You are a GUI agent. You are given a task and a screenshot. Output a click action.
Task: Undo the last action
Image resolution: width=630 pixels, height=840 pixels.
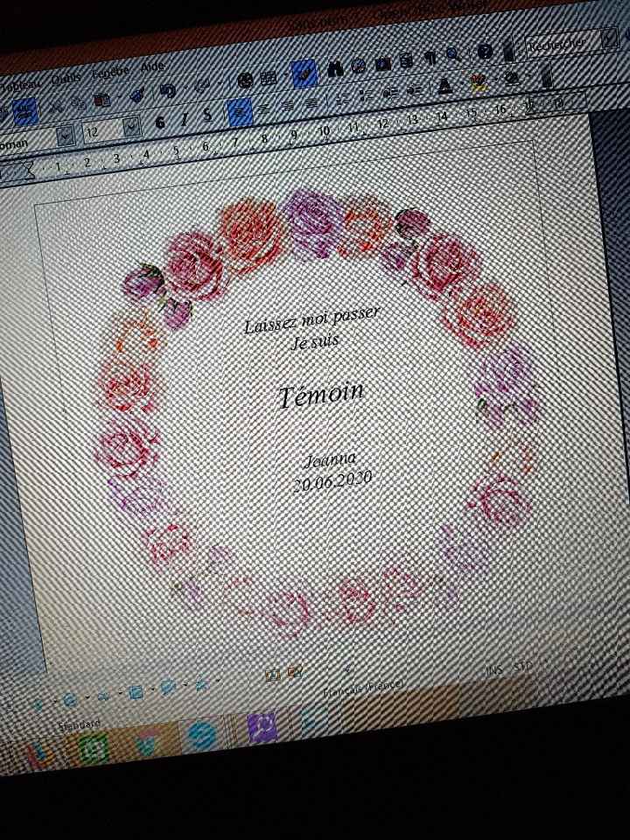(x=168, y=91)
